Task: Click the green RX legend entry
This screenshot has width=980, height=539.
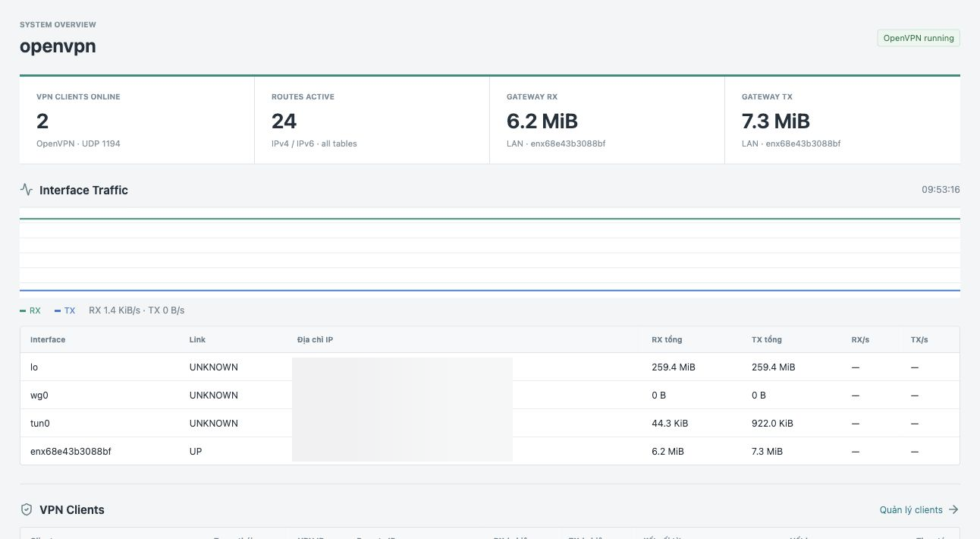Action: 30,310
